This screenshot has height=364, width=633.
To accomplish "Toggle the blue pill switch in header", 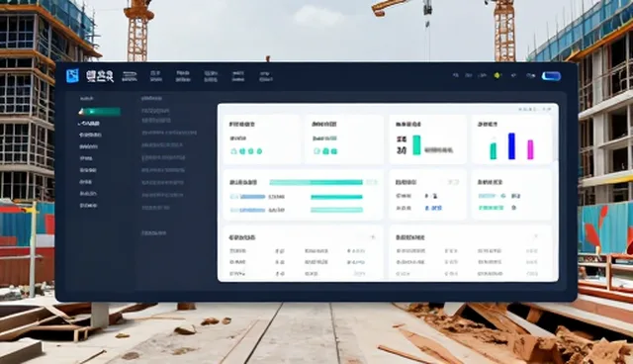I will pos(551,76).
